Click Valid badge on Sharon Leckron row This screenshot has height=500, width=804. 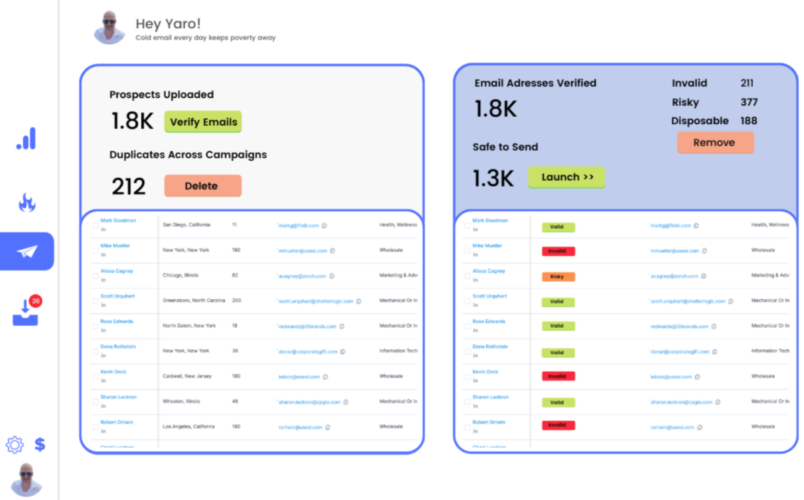coord(558,403)
